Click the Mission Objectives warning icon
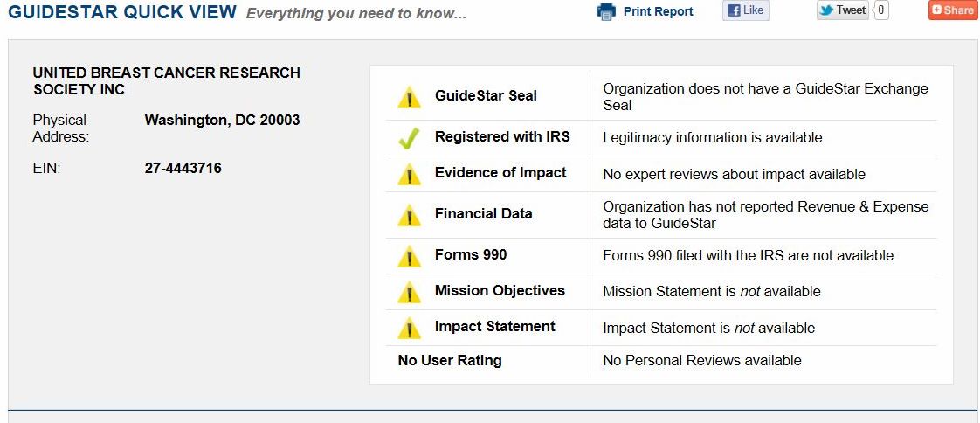Screen dimensions: 980x423 [409, 292]
